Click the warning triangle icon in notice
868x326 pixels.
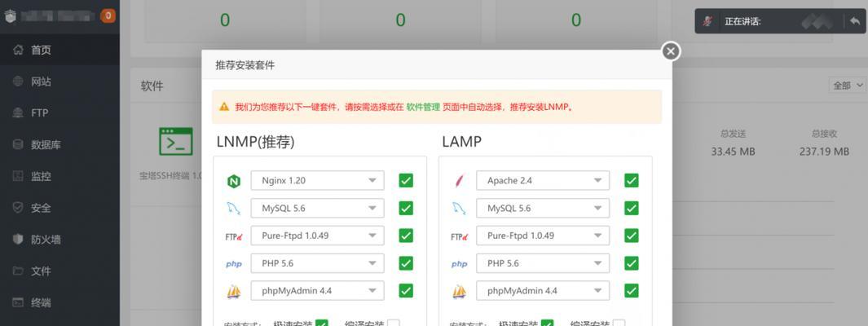pyautogui.click(x=223, y=106)
